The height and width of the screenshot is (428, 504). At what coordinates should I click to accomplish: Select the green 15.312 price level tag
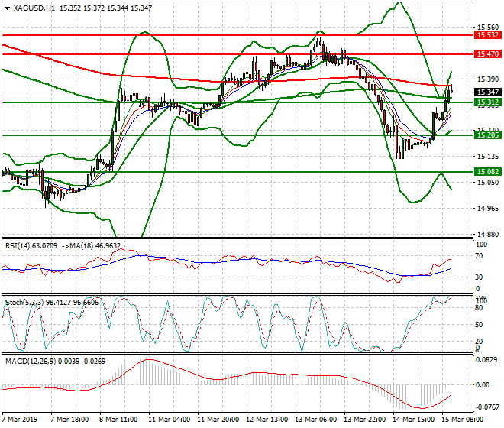point(486,102)
